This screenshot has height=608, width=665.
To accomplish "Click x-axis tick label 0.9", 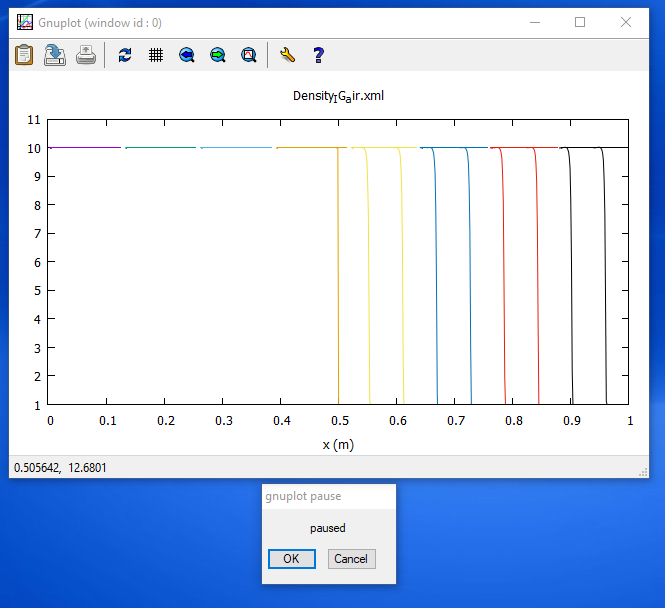I will click(572, 421).
